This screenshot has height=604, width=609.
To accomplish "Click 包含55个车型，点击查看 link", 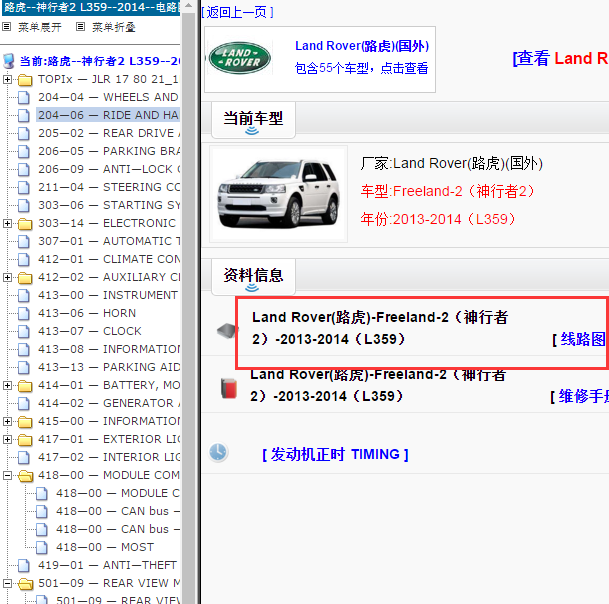I will pyautogui.click(x=361, y=68).
